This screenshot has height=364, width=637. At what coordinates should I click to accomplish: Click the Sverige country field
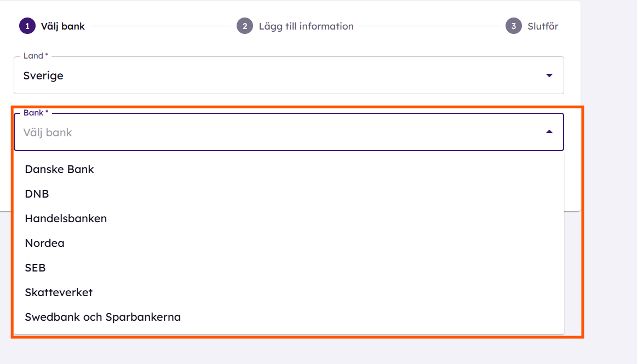click(289, 76)
